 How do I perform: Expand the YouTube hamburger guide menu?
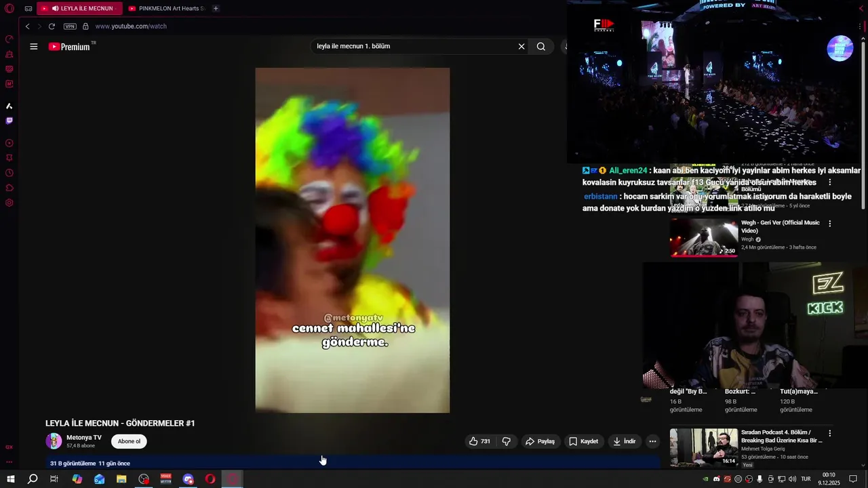(34, 47)
